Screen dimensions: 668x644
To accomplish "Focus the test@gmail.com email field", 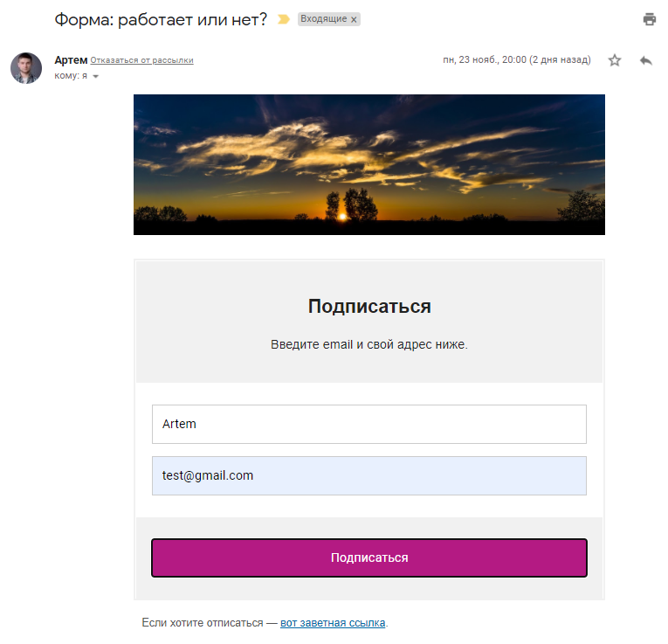I will pyautogui.click(x=369, y=475).
